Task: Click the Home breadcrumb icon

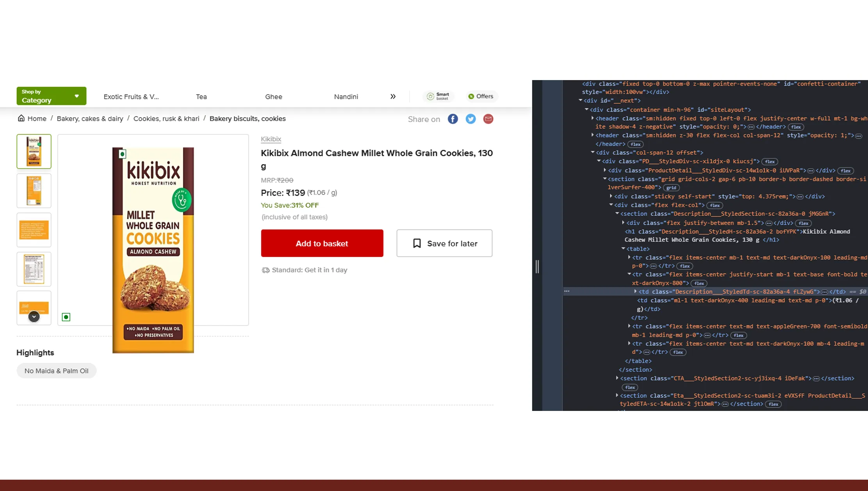Action: (x=21, y=118)
